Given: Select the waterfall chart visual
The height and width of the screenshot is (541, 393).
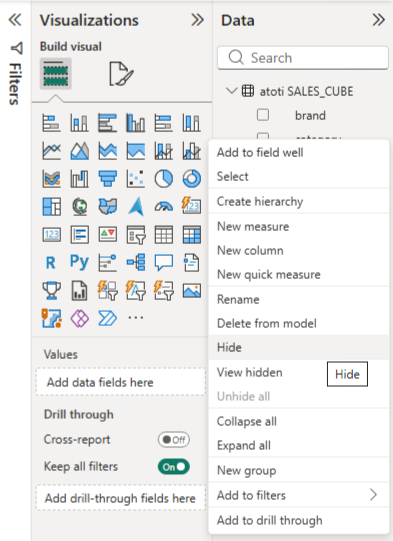Looking at the screenshot, I should tap(79, 179).
